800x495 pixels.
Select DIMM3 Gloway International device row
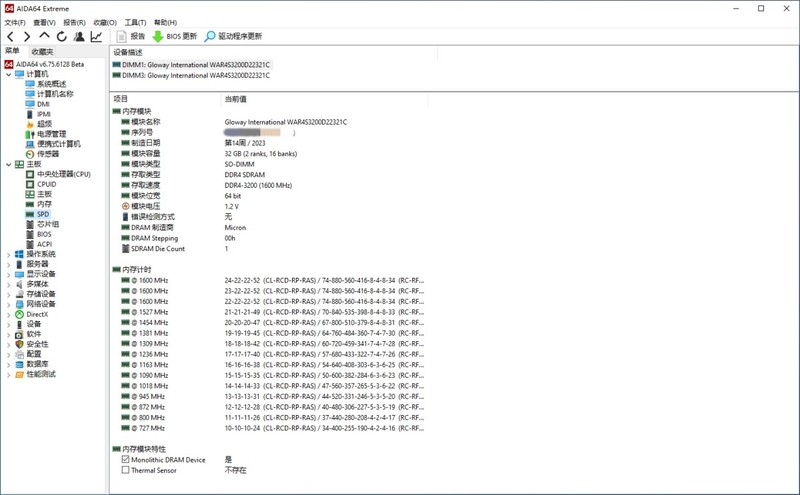pos(191,76)
